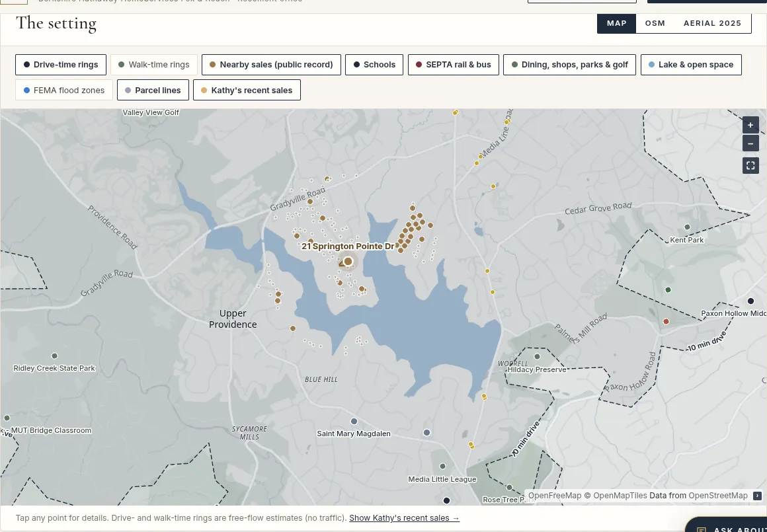Select the Kent Park marker
The height and width of the screenshot is (532, 767).
[x=687, y=227]
